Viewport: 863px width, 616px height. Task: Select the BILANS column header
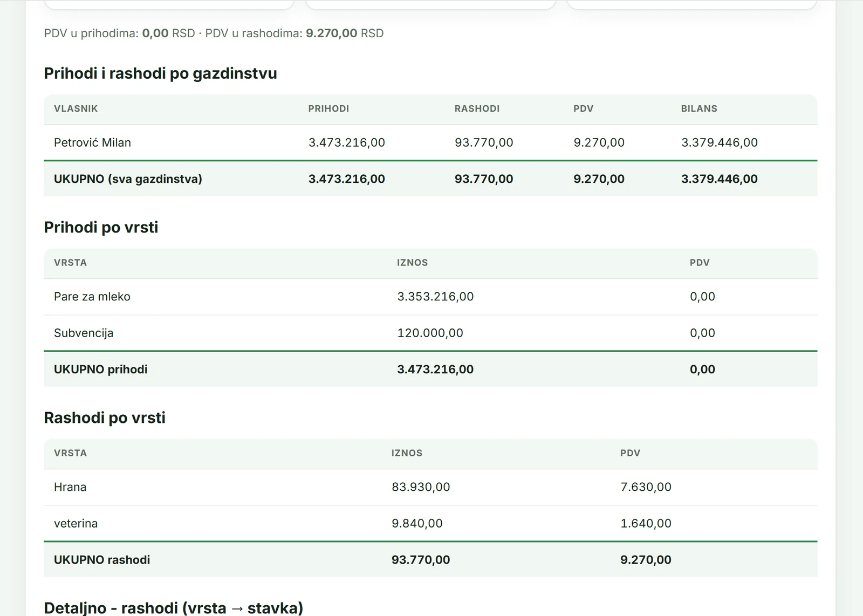[x=699, y=108]
